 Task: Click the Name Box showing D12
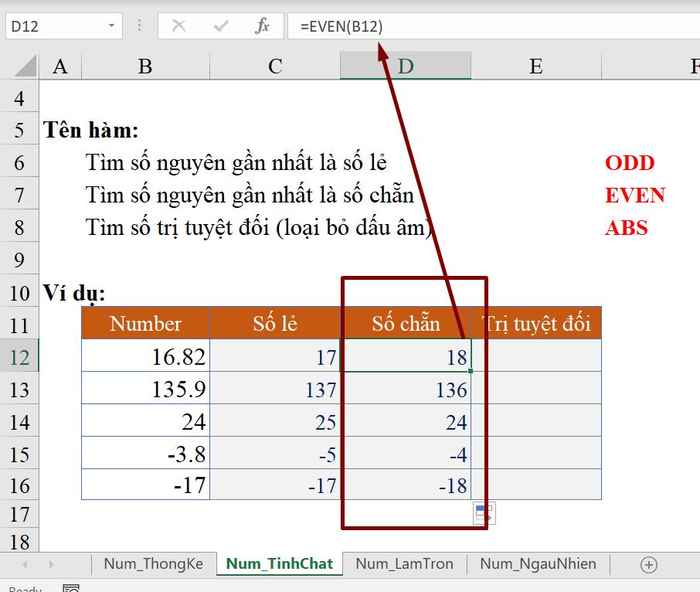pos(54,26)
